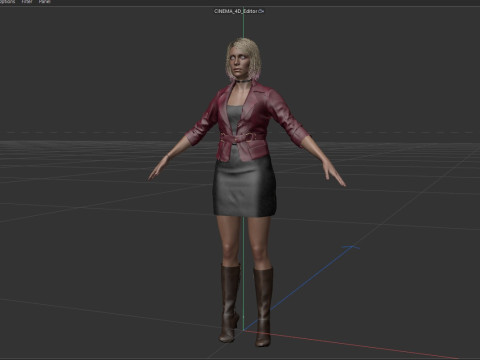The width and height of the screenshot is (480, 360).
Task: Open the Filter viewport menu
Action: click(x=27, y=1)
